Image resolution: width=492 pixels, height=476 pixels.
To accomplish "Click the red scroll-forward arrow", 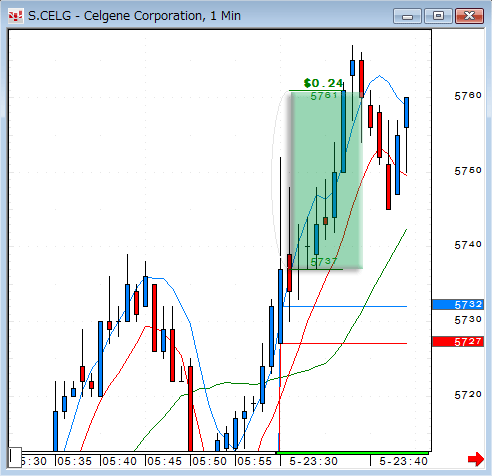I will [x=476, y=459].
